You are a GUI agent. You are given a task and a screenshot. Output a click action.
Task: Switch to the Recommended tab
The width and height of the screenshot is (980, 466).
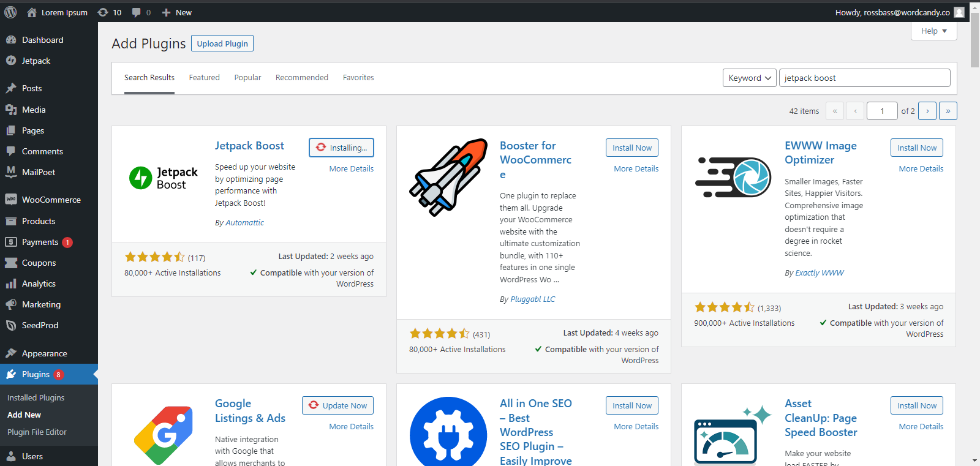pyautogui.click(x=302, y=78)
